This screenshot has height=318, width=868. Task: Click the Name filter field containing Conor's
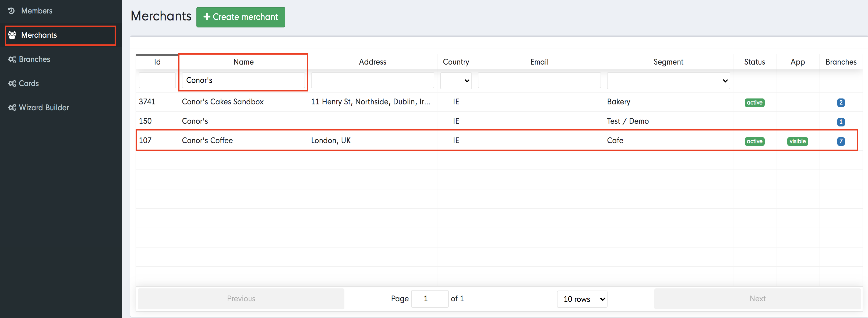[243, 80]
